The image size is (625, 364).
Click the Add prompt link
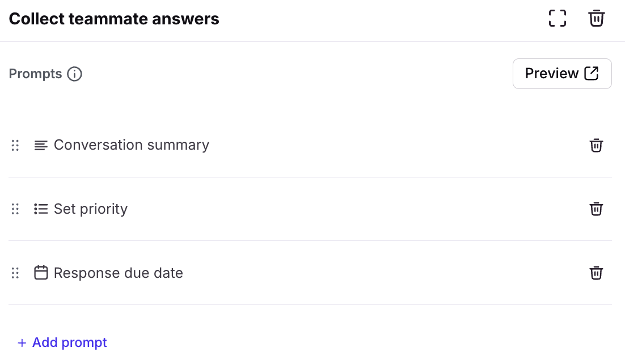pyautogui.click(x=69, y=342)
